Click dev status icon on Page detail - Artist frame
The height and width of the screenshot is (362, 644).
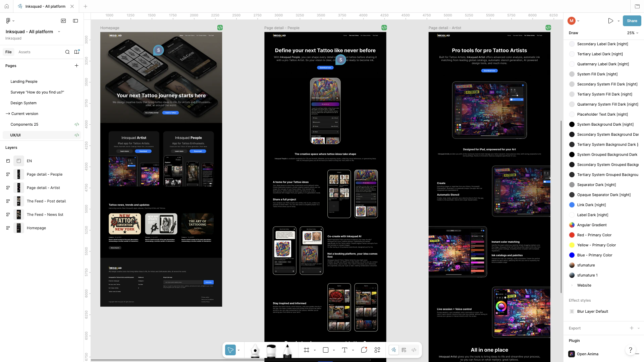548,27
